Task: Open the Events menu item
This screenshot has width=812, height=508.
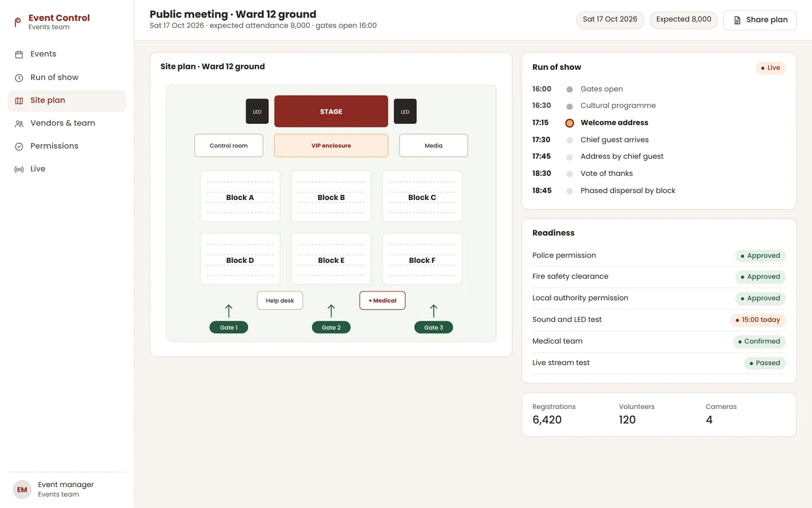Action: click(67, 55)
